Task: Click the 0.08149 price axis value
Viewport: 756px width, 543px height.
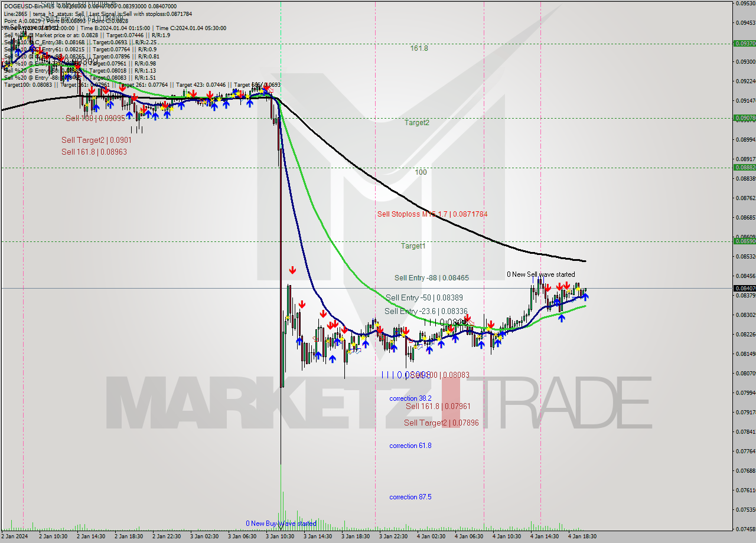Action: 745,354
